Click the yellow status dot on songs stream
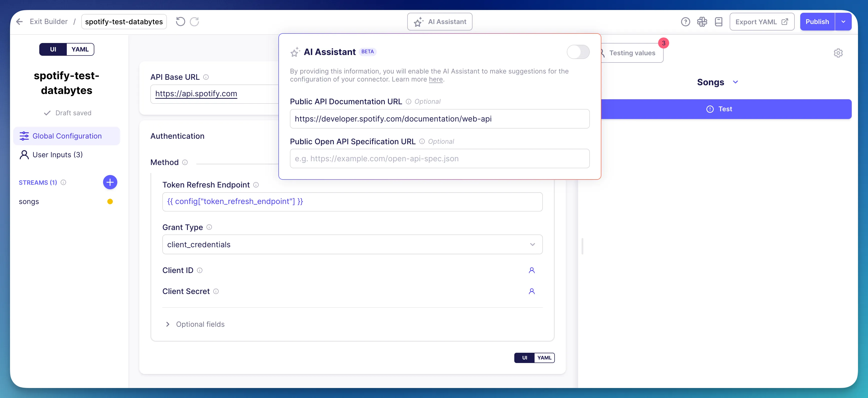 point(110,202)
